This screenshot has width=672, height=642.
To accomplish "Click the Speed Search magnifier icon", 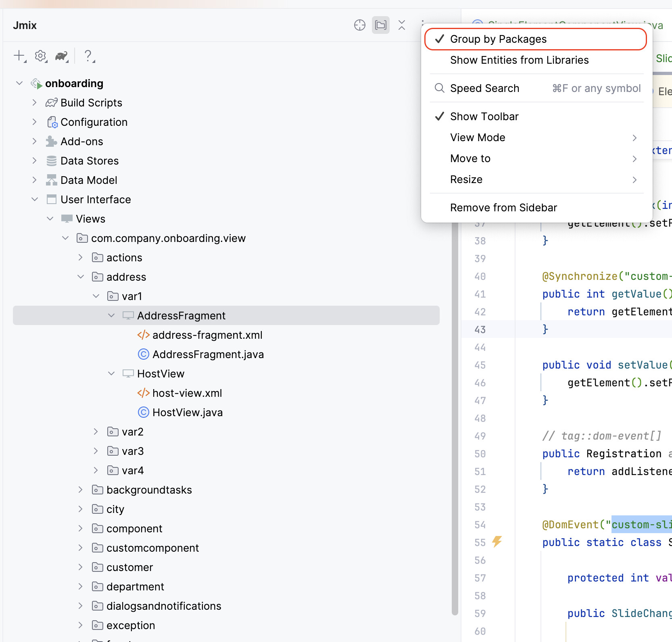I will 440,88.
